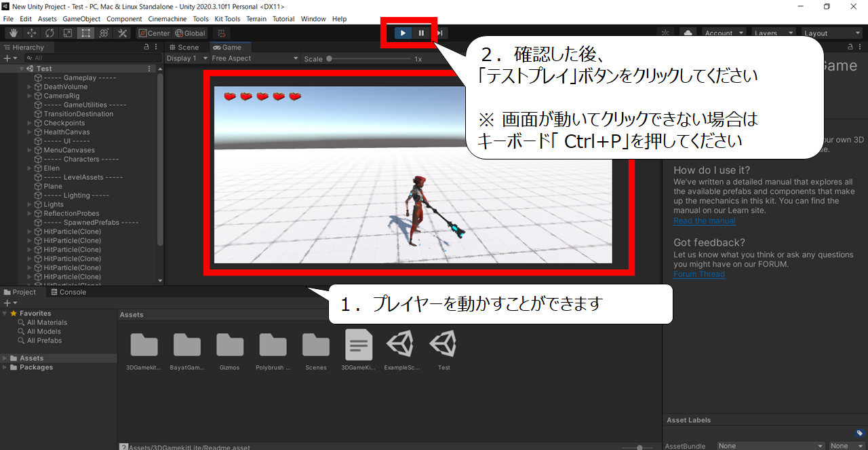Expand MenuCanvases object
The height and width of the screenshot is (450, 868).
pyautogui.click(x=30, y=150)
